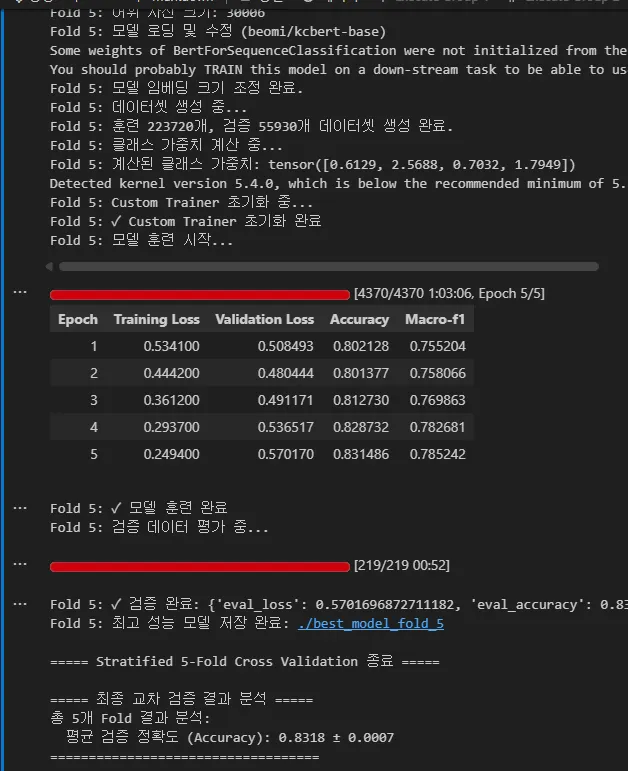Click the epoch number 3 in the table
Screen dimensions: 628x771
coord(94,400)
